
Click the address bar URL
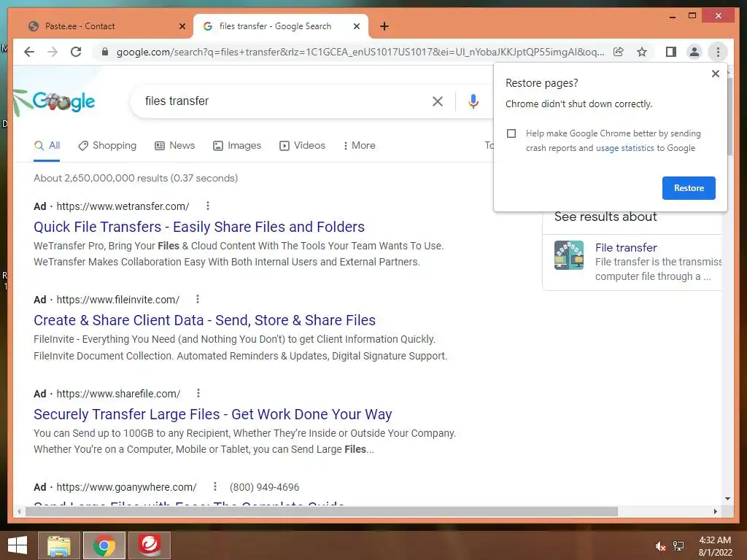pos(360,52)
